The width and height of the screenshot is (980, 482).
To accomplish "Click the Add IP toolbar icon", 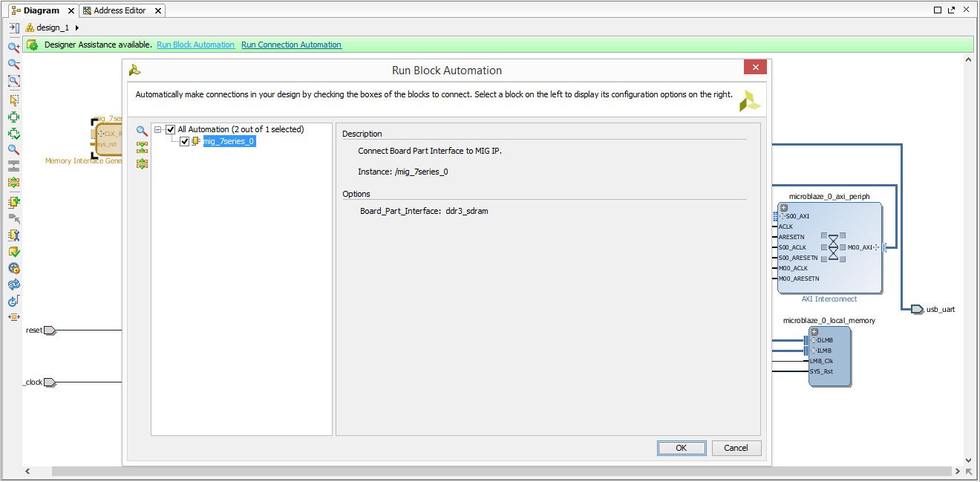I will click(13, 201).
